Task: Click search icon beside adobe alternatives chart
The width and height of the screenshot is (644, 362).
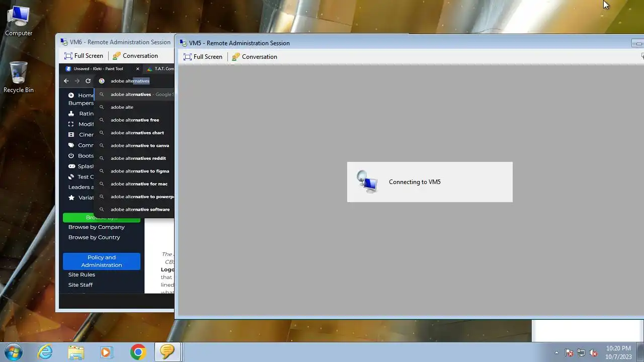Action: [102, 133]
